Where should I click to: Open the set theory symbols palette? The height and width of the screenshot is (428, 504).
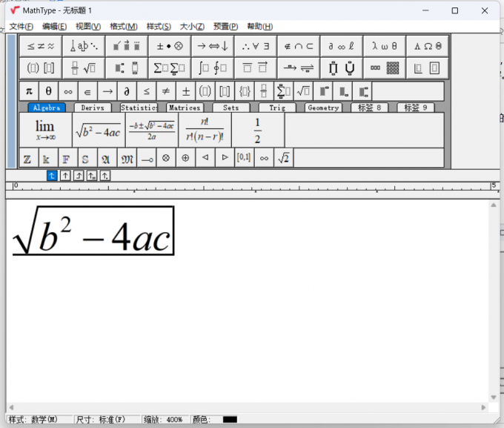pyautogui.click(x=299, y=46)
